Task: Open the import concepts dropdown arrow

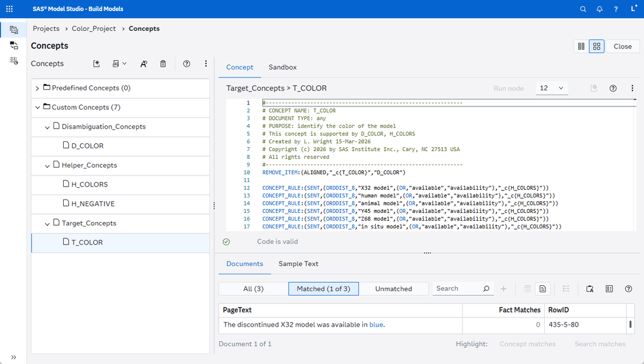Action: coord(124,63)
